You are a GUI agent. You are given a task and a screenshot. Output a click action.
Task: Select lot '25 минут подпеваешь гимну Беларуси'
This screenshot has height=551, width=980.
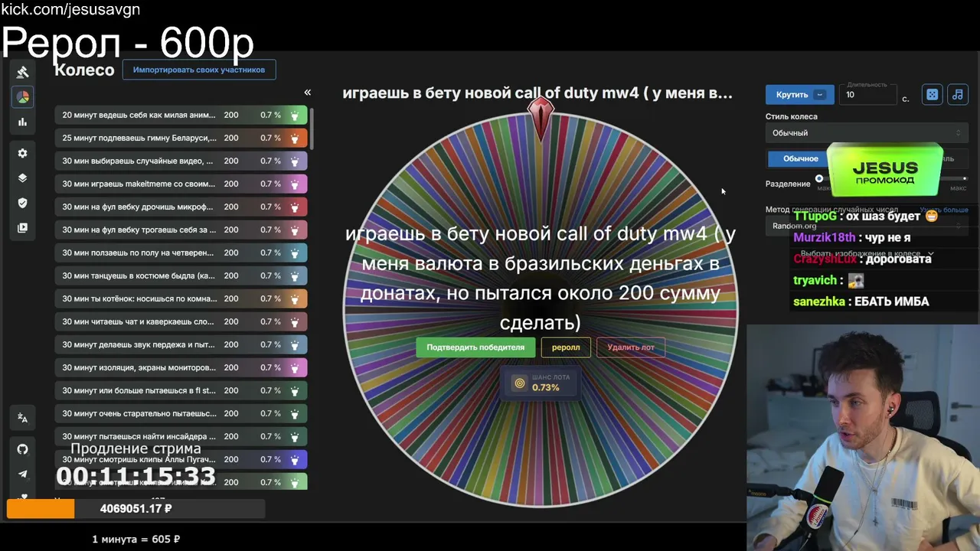(181, 139)
